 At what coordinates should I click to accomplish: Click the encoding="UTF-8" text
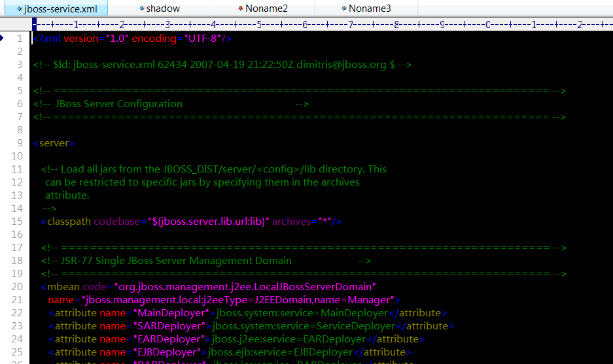pyautogui.click(x=177, y=39)
